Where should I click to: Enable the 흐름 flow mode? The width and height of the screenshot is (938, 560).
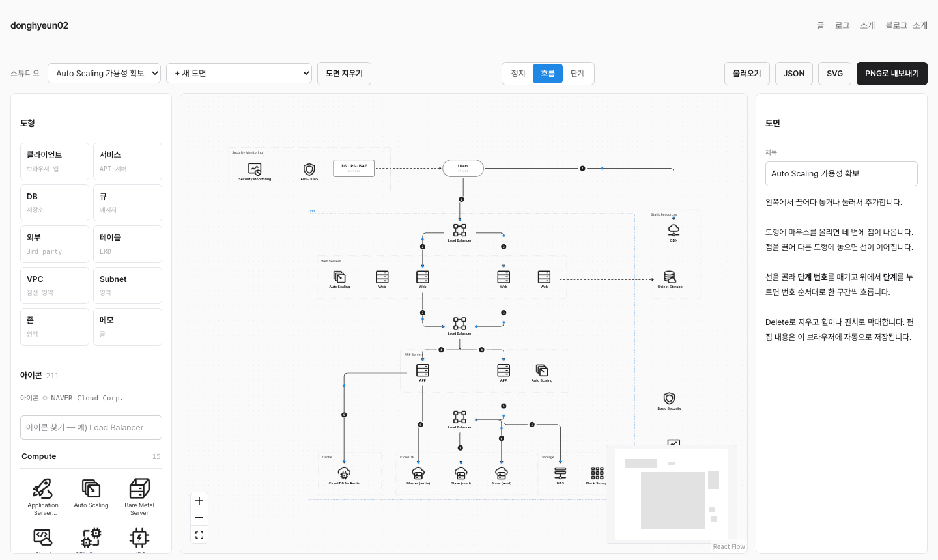tap(548, 74)
